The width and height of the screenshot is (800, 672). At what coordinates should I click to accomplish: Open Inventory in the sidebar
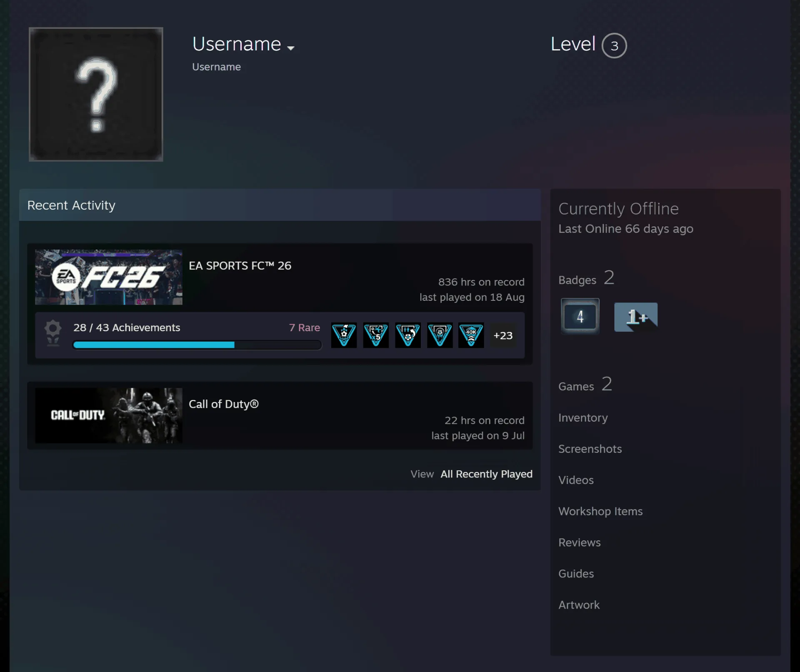583,417
